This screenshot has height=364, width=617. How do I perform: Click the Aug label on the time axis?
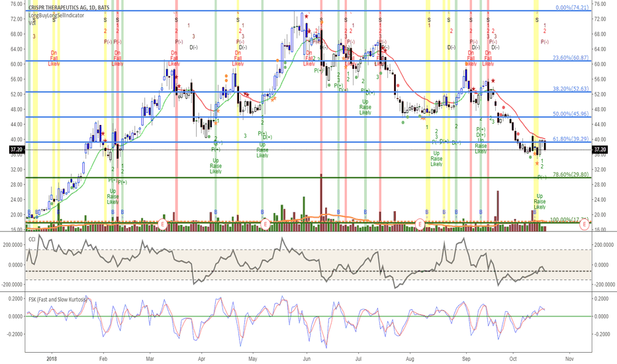410,359
